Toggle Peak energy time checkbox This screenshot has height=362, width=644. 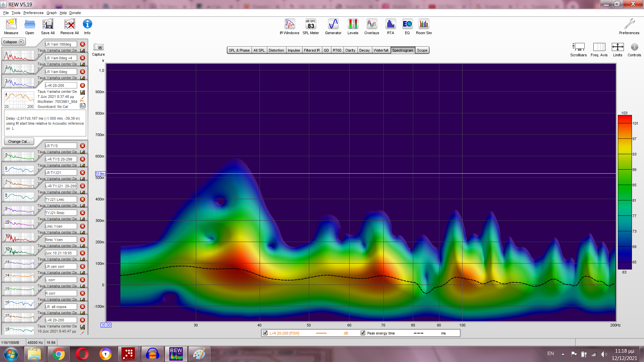tap(363, 333)
